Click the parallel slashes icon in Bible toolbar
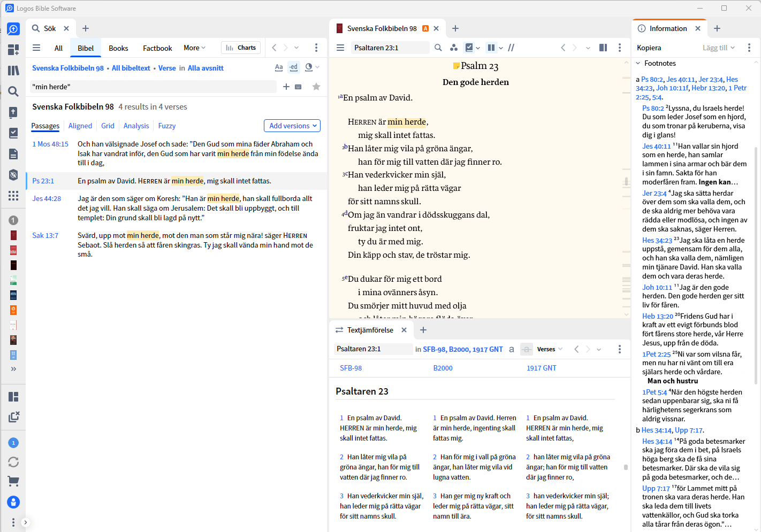The width and height of the screenshot is (761, 532). click(x=511, y=48)
